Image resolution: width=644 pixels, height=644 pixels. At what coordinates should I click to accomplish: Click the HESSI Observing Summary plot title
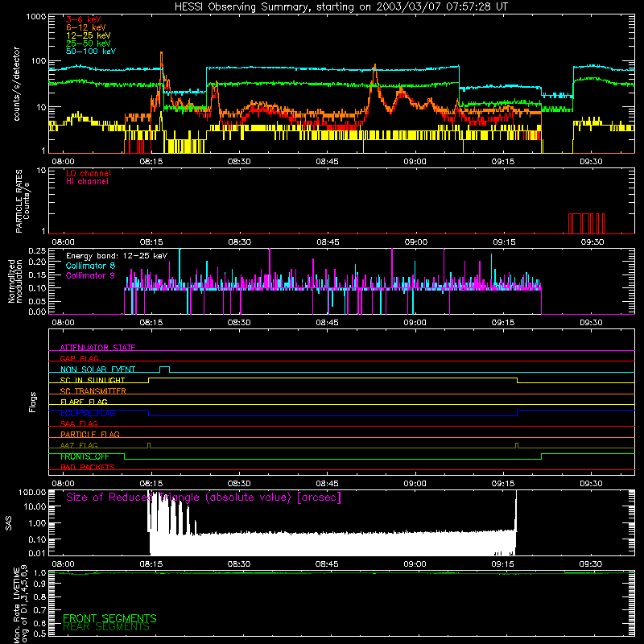(x=341, y=7)
